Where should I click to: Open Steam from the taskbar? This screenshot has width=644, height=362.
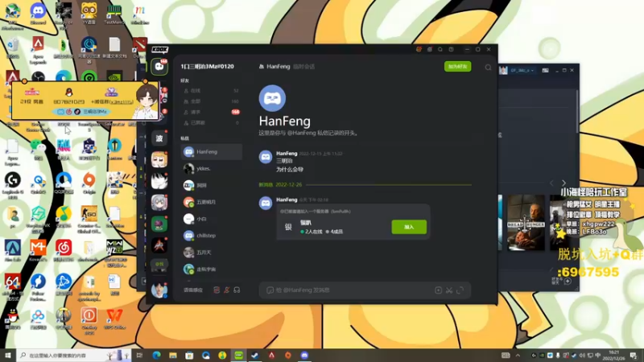coord(255,356)
